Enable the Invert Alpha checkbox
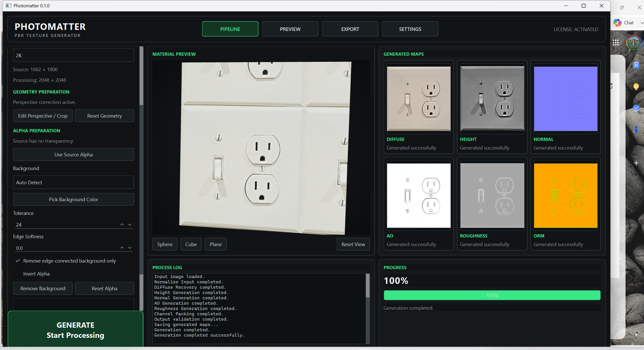 click(x=18, y=273)
